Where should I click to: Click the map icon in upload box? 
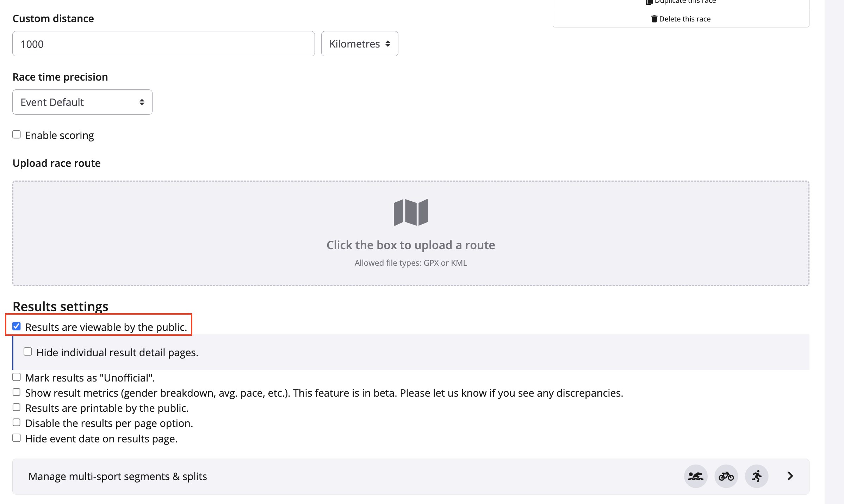[411, 212]
